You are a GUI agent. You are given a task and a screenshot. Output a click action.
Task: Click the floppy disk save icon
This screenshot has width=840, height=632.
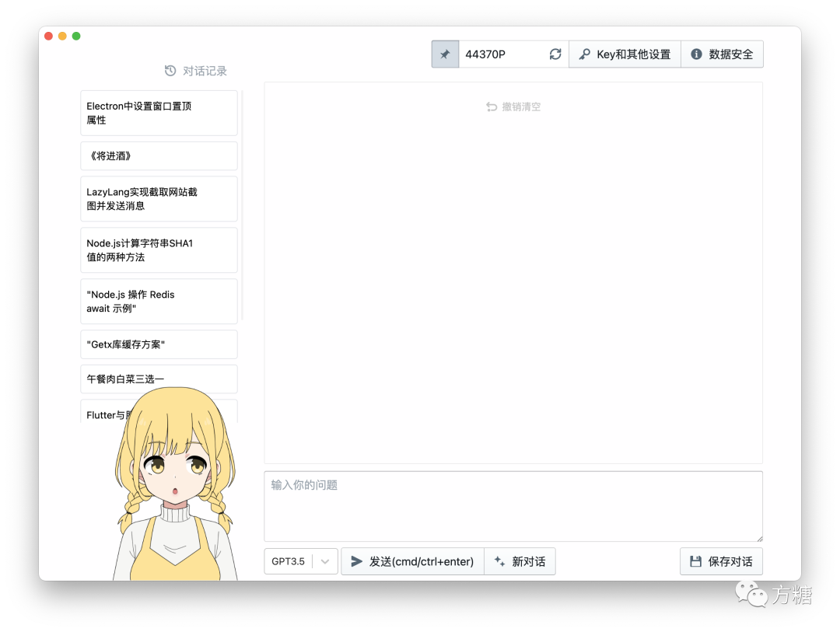(x=695, y=561)
